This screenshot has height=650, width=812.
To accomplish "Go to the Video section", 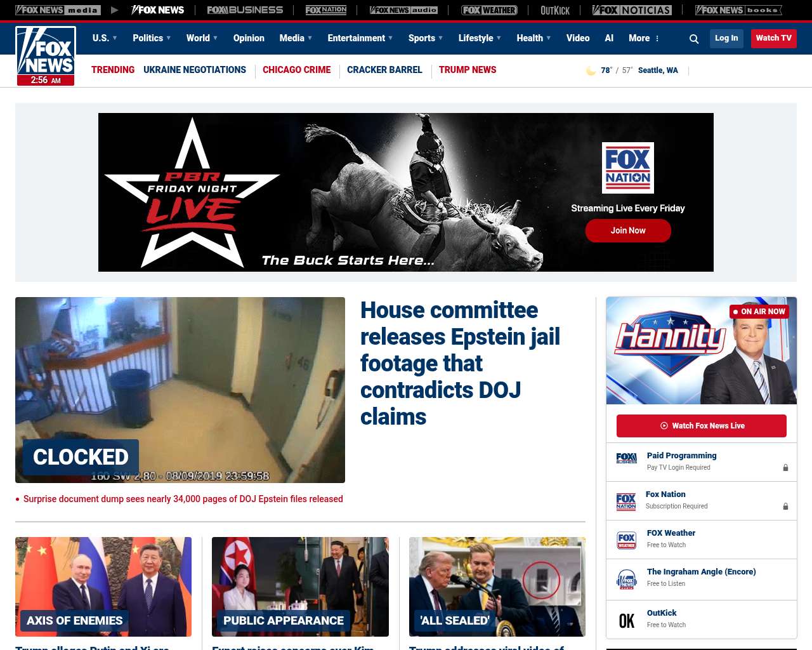I will pyautogui.click(x=578, y=38).
